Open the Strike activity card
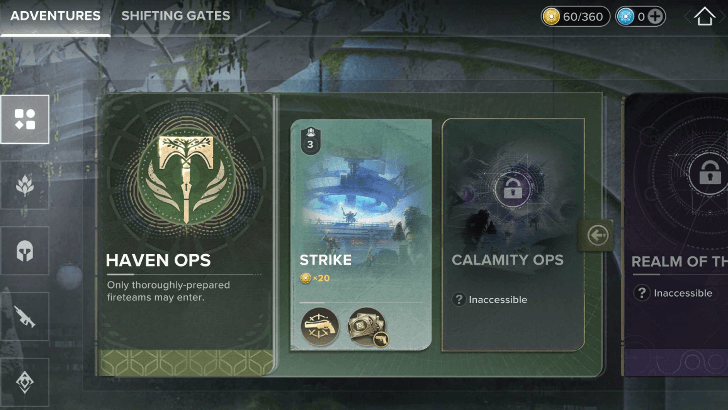 tap(361, 234)
